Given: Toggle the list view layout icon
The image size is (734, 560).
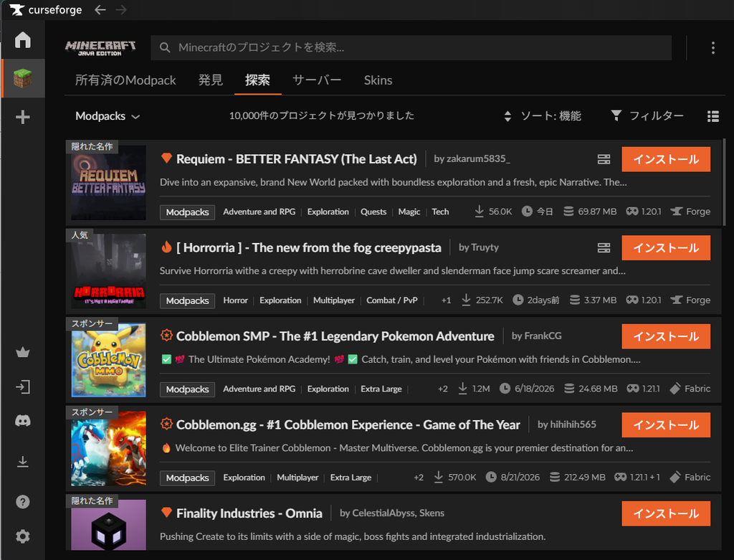Looking at the screenshot, I should click(713, 116).
